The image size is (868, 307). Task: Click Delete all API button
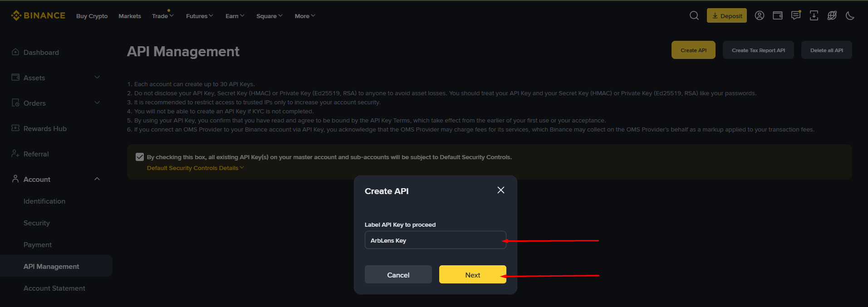[827, 50]
